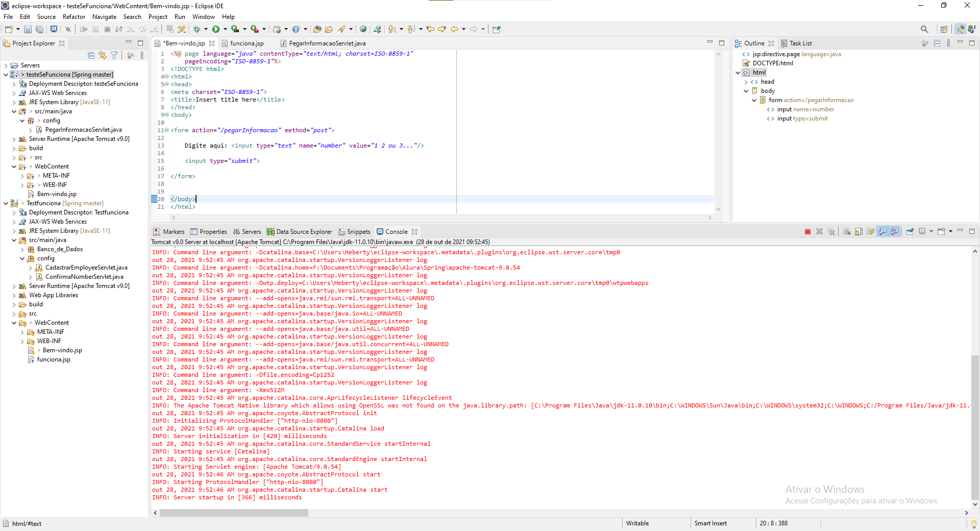980x531 pixels.
Task: Click line 13 of the editor code
Action: (304, 146)
